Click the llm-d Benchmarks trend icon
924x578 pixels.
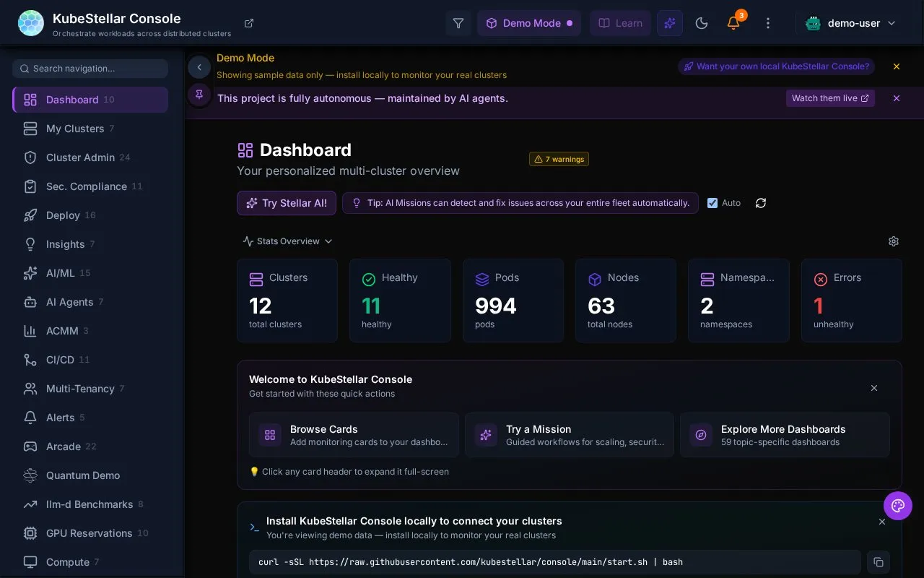(30, 504)
